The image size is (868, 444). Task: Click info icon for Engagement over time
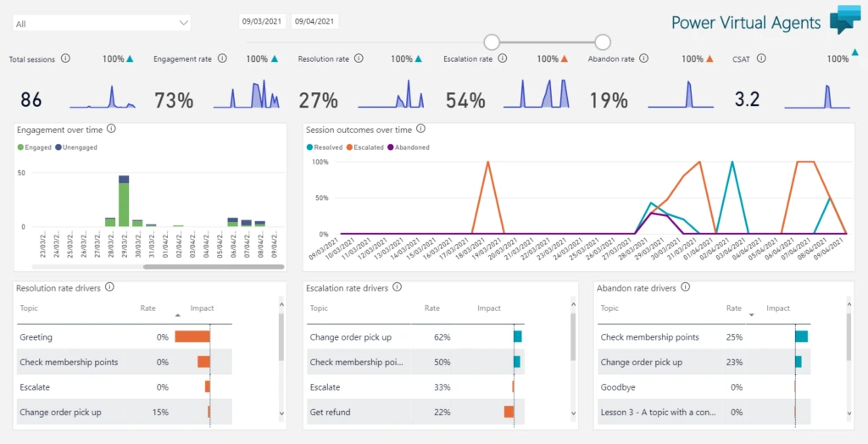point(111,129)
